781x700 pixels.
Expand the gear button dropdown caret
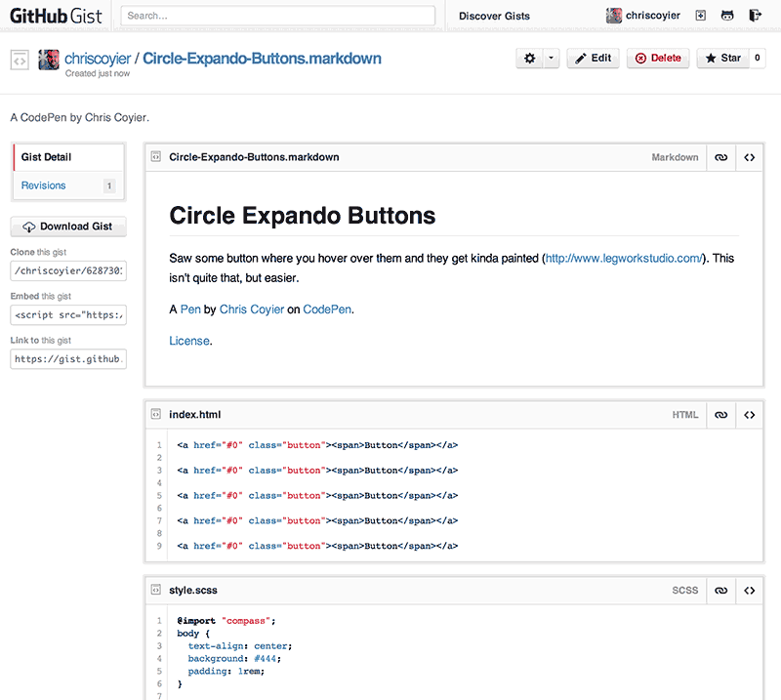(x=549, y=58)
